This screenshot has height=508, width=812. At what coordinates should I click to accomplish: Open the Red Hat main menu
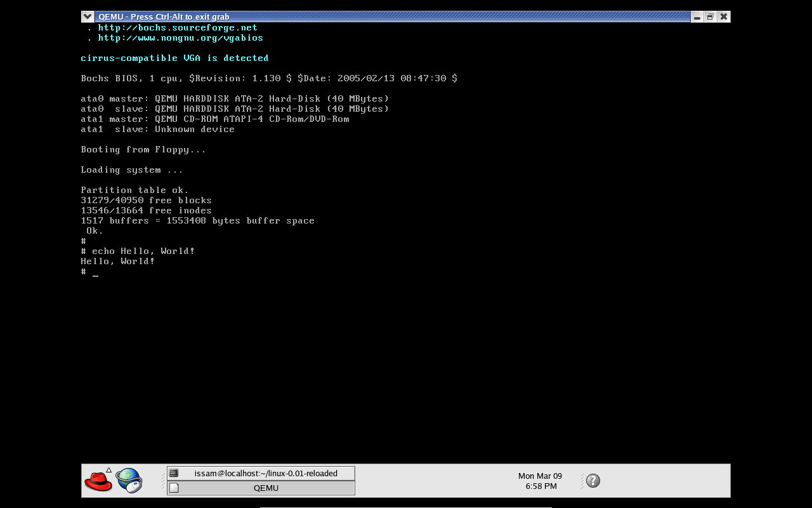(x=98, y=481)
